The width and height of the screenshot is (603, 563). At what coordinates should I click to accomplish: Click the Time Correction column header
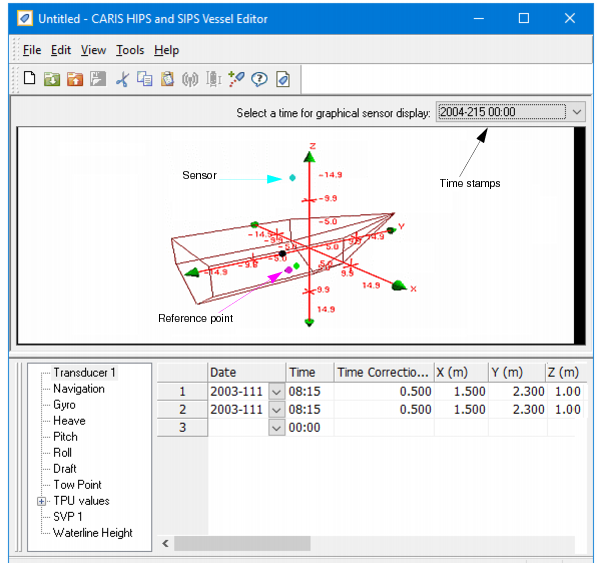(x=384, y=372)
